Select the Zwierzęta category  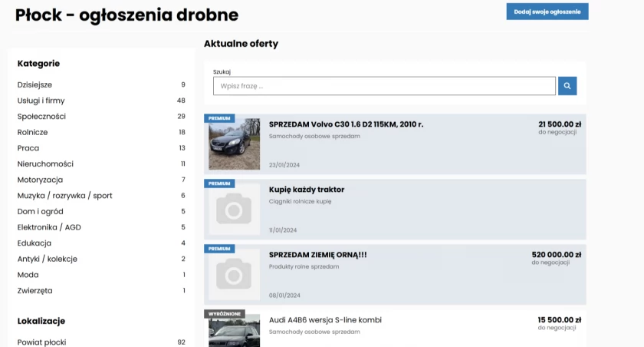pyautogui.click(x=35, y=291)
